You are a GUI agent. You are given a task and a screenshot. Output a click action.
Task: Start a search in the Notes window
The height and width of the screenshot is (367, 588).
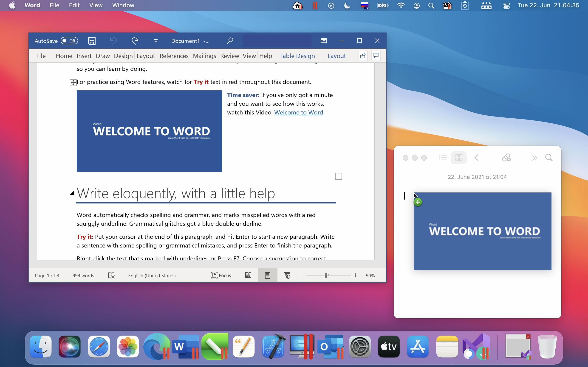click(x=549, y=158)
